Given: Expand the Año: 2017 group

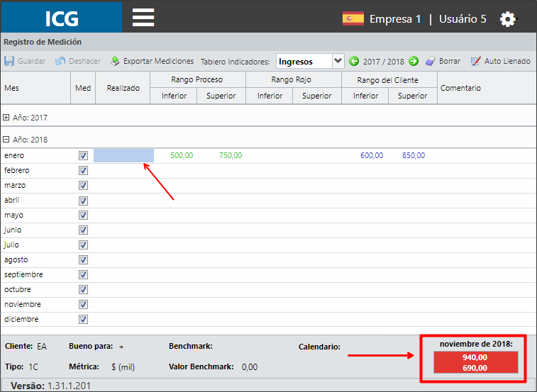Looking at the screenshot, I should (6, 118).
